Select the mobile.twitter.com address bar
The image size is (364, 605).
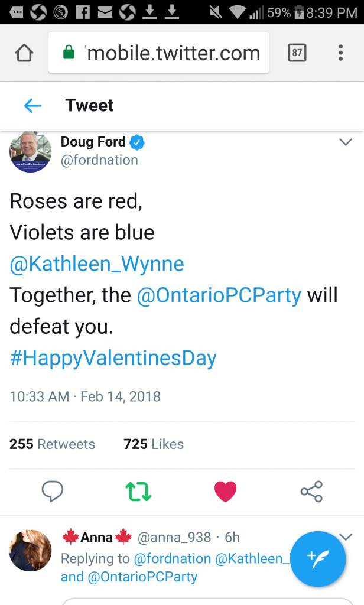[158, 53]
